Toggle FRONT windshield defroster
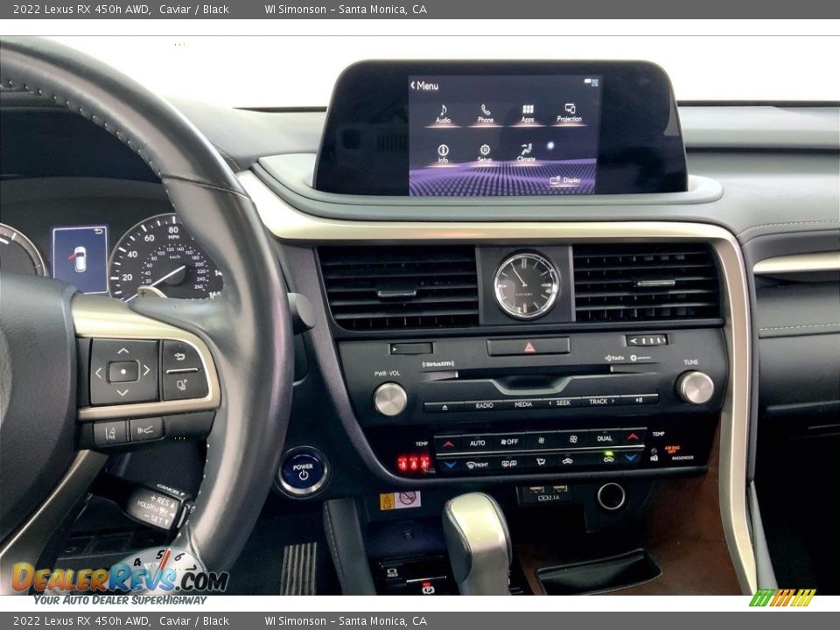This screenshot has width=840, height=630. [478, 465]
